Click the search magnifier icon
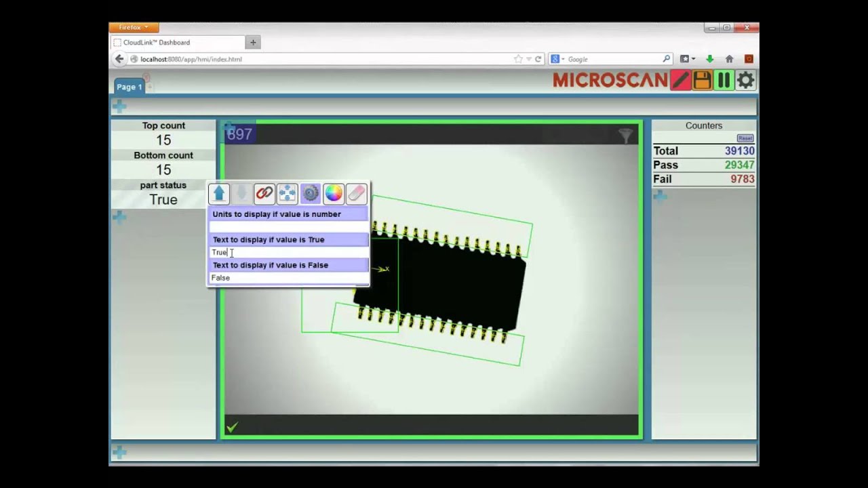The height and width of the screenshot is (488, 868). 667,59
